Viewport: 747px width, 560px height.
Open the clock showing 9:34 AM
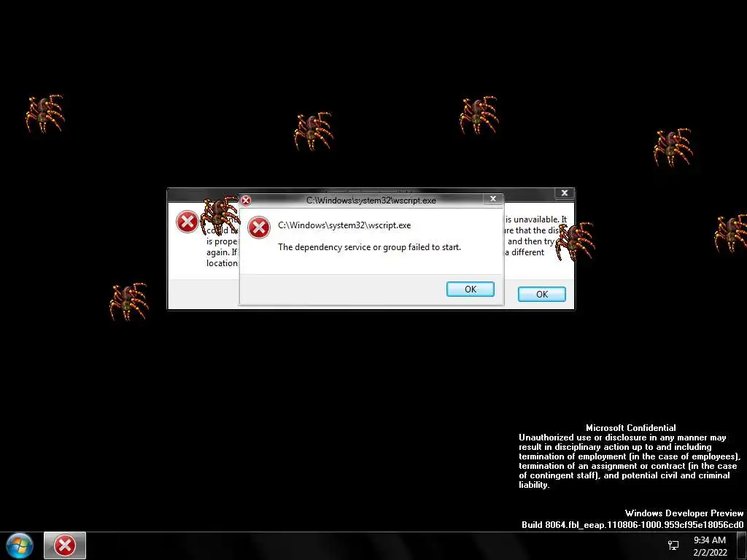709,546
